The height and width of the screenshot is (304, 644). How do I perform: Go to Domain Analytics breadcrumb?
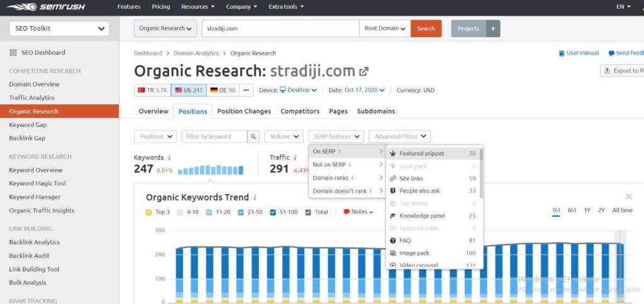point(196,53)
